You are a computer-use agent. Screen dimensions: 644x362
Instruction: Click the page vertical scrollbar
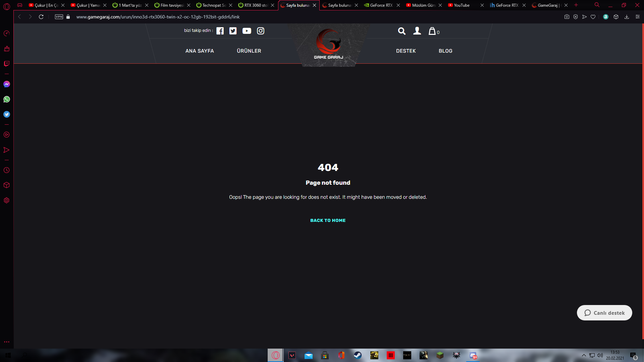[x=643, y=181]
